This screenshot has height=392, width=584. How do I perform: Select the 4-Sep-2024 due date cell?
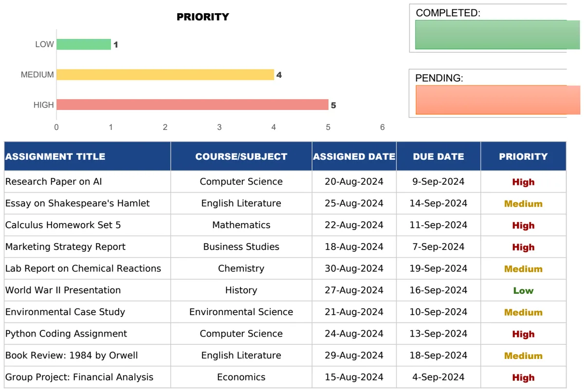pyautogui.click(x=438, y=377)
